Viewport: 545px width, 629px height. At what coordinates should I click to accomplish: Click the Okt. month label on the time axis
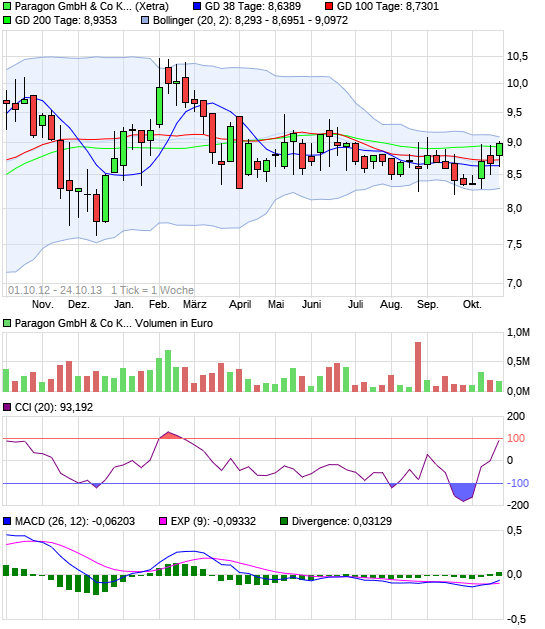click(x=472, y=304)
